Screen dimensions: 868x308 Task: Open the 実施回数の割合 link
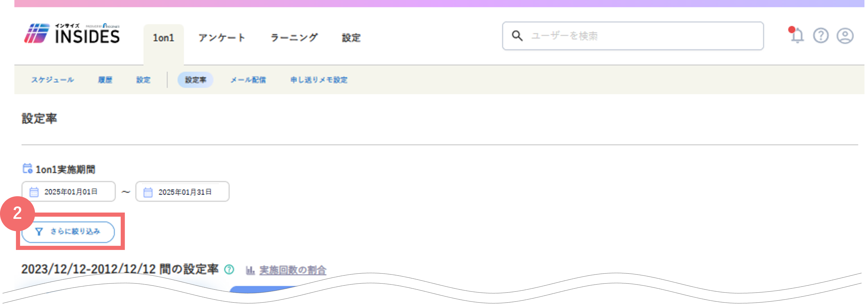click(293, 270)
